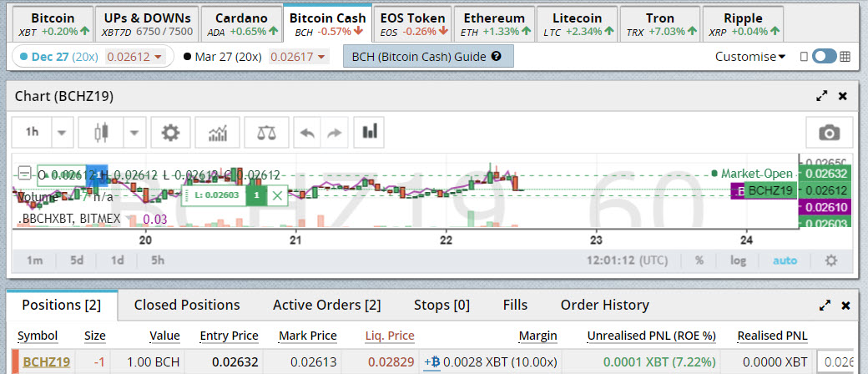
Task: Set chart range to 1m
Action: [x=35, y=260]
